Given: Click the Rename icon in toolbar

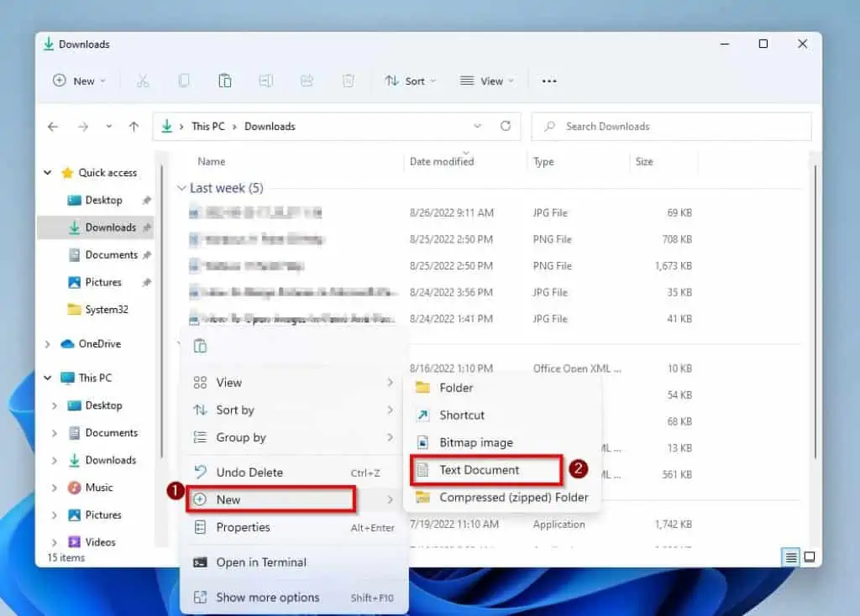Looking at the screenshot, I should [266, 81].
